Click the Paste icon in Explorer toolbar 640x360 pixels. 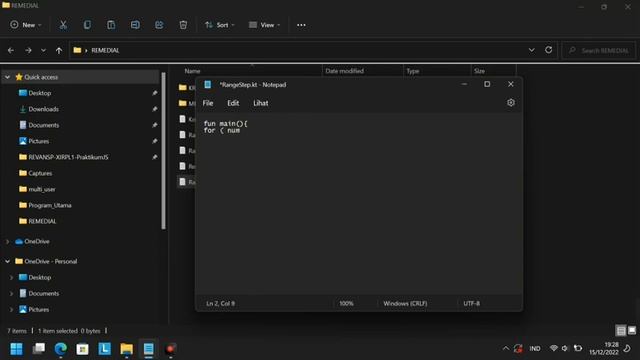click(x=111, y=25)
